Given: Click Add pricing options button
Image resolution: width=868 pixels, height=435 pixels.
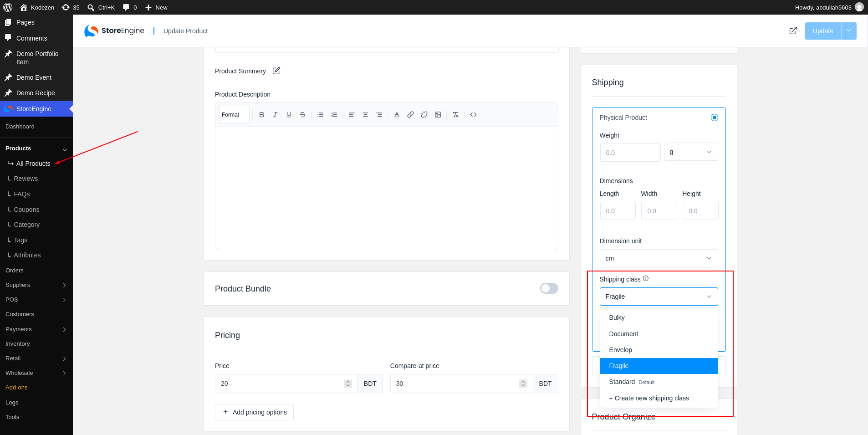Looking at the screenshot, I should pyautogui.click(x=254, y=412).
